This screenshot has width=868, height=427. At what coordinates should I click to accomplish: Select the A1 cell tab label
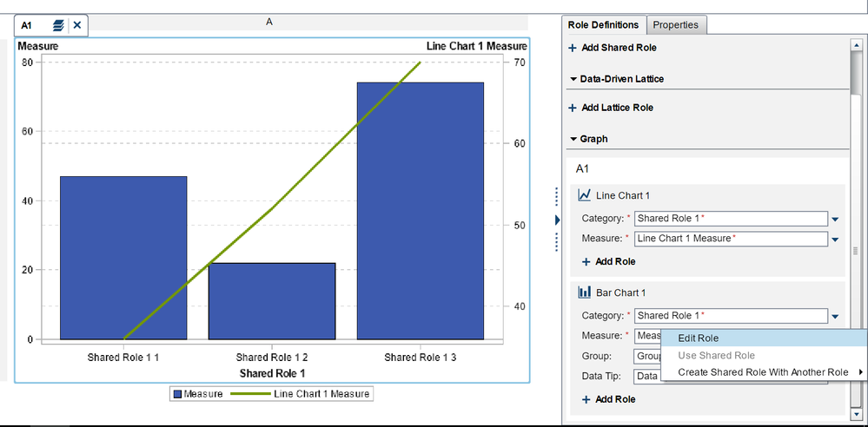click(x=27, y=25)
